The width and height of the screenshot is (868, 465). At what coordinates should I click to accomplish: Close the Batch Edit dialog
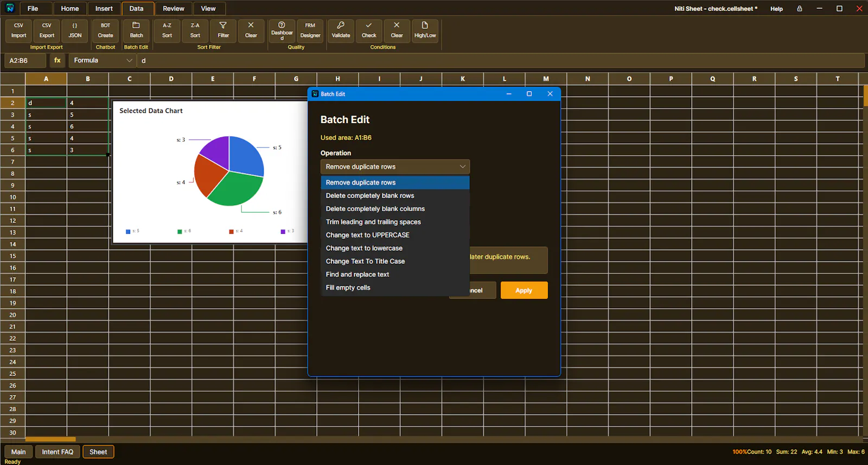pyautogui.click(x=550, y=94)
